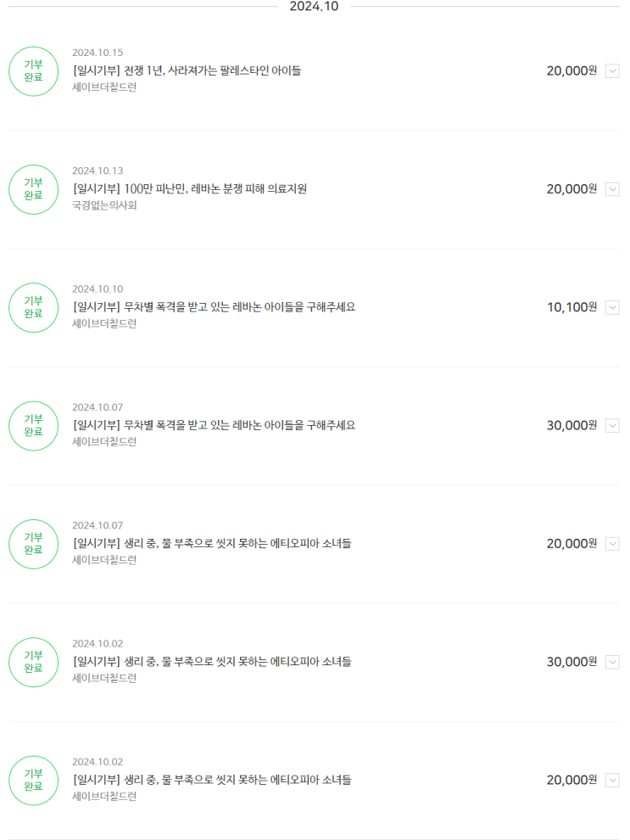Viewport: 630px width, 840px height.
Task: Expand the 2024.10.07 30,000원 donation row
Action: [613, 425]
